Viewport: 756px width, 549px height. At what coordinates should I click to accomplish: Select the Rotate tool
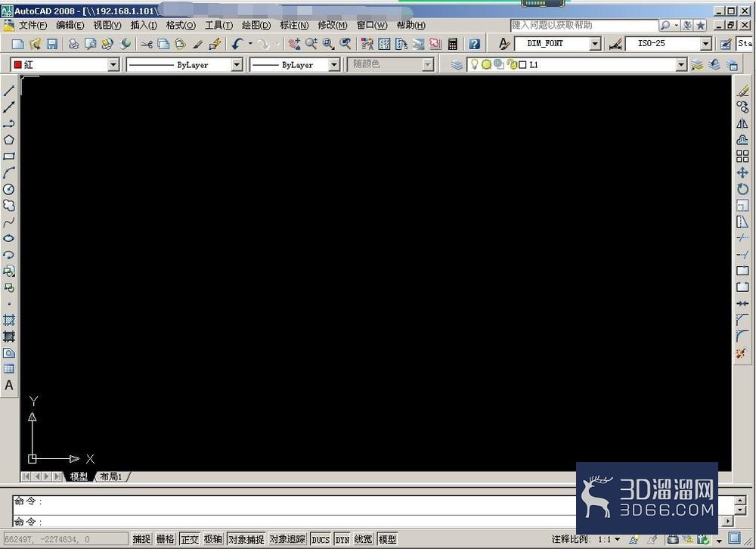tap(742, 189)
